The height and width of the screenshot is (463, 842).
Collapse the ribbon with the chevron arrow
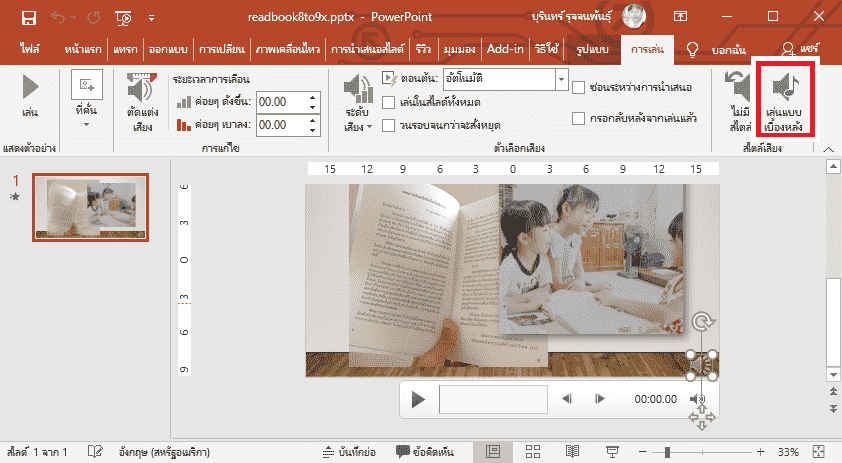pyautogui.click(x=828, y=147)
